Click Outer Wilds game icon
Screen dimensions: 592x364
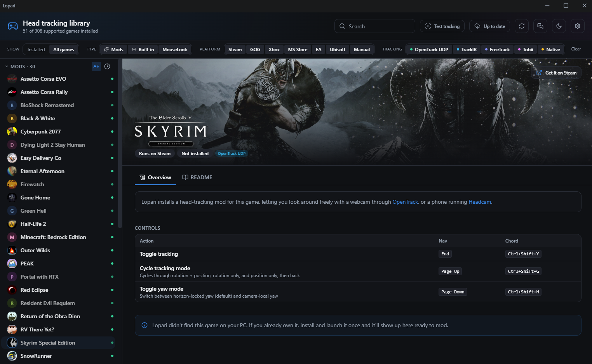12,250
